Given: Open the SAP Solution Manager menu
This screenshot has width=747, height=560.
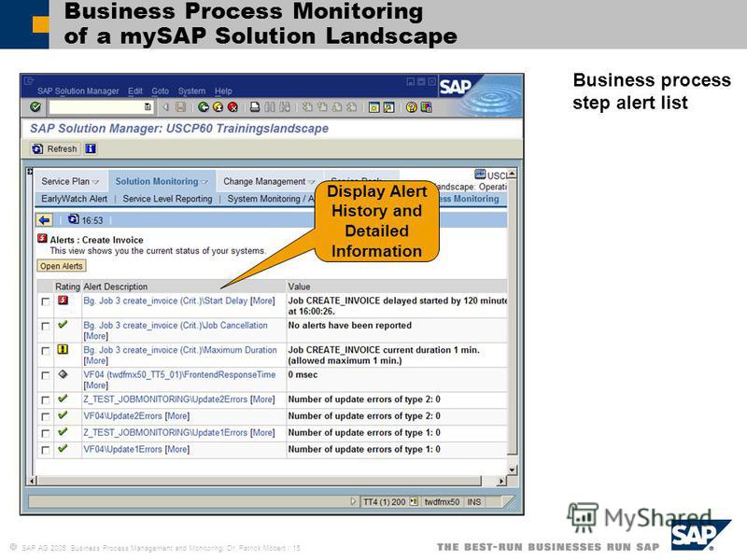Looking at the screenshot, I should pos(78,91).
